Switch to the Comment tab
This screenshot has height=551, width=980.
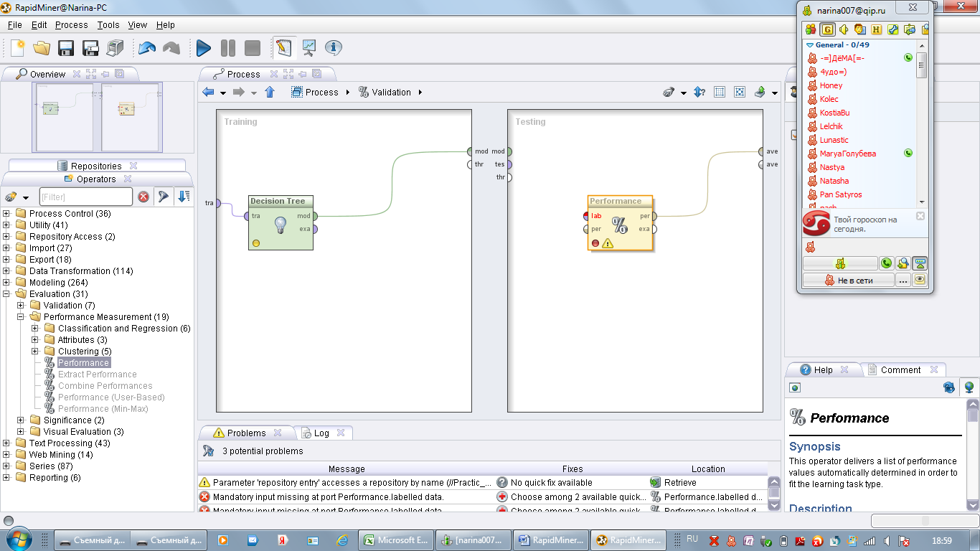(900, 369)
